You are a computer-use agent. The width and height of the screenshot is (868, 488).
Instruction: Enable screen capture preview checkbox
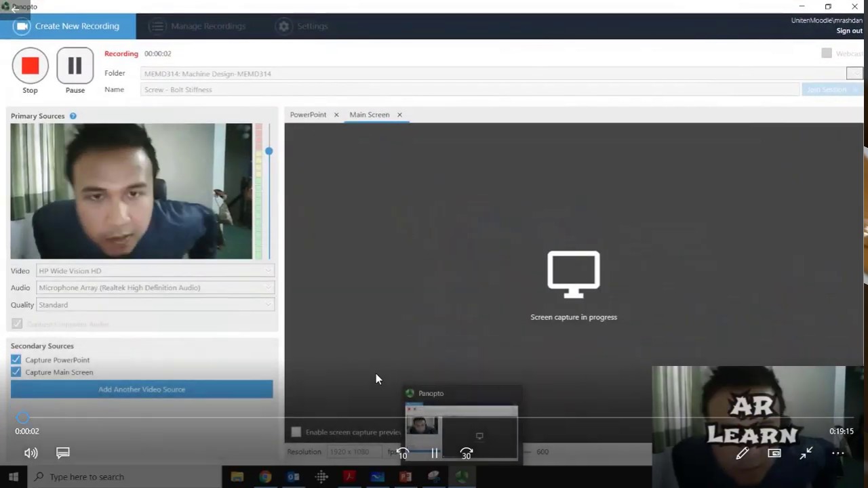(x=296, y=432)
